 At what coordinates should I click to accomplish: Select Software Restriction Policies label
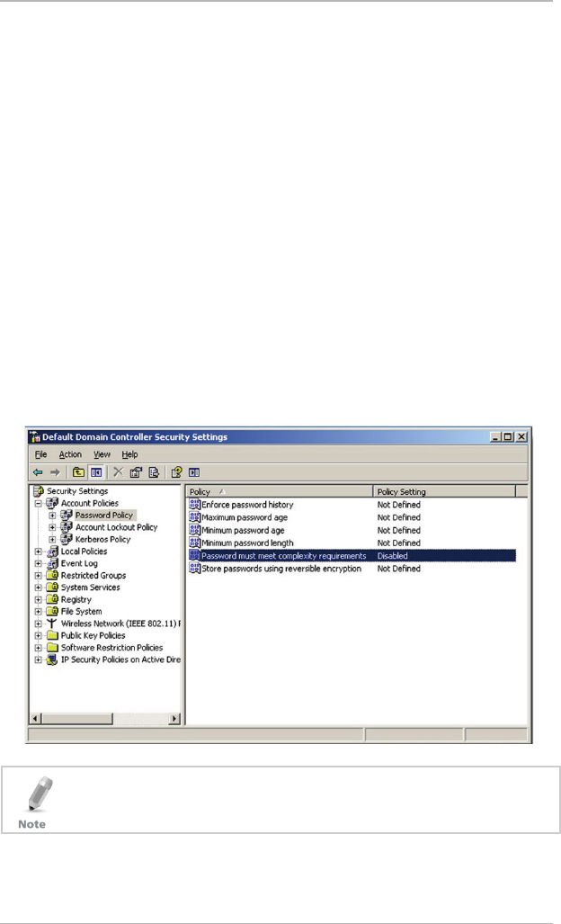(111, 647)
